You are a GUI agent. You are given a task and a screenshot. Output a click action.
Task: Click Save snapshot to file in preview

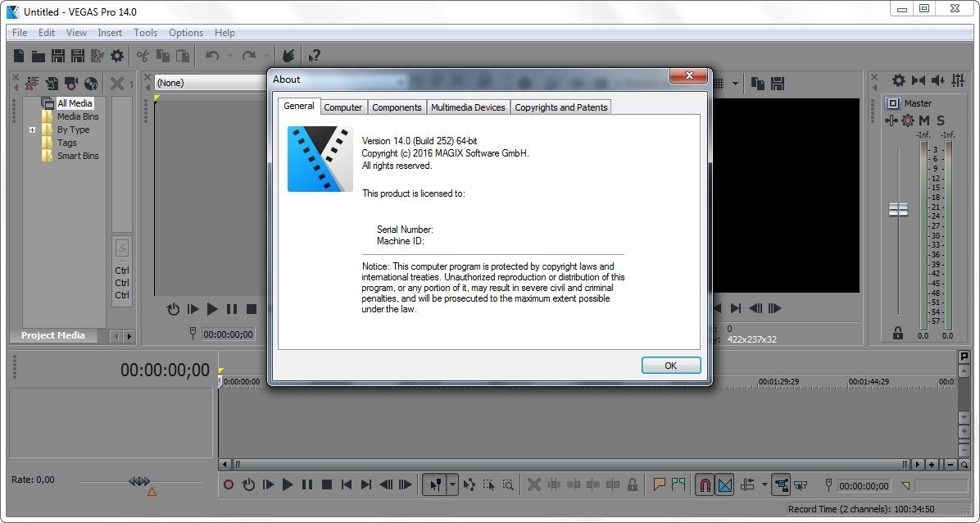pos(778,84)
